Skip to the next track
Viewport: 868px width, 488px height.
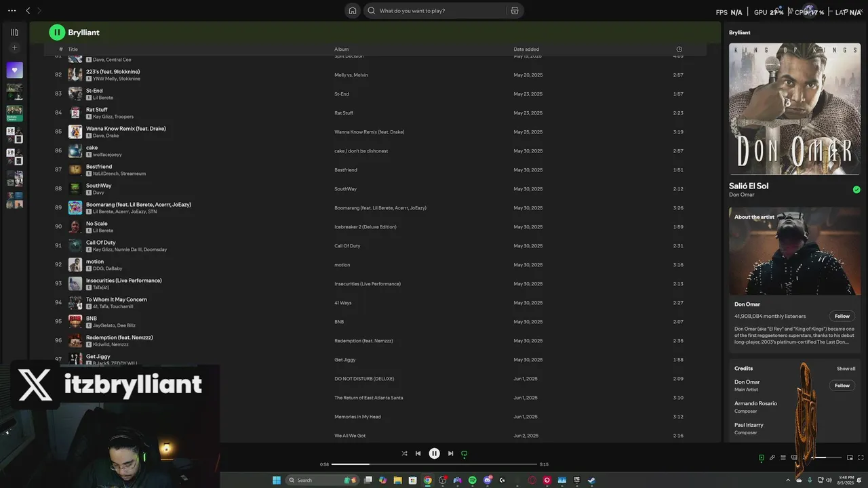pyautogui.click(x=450, y=453)
